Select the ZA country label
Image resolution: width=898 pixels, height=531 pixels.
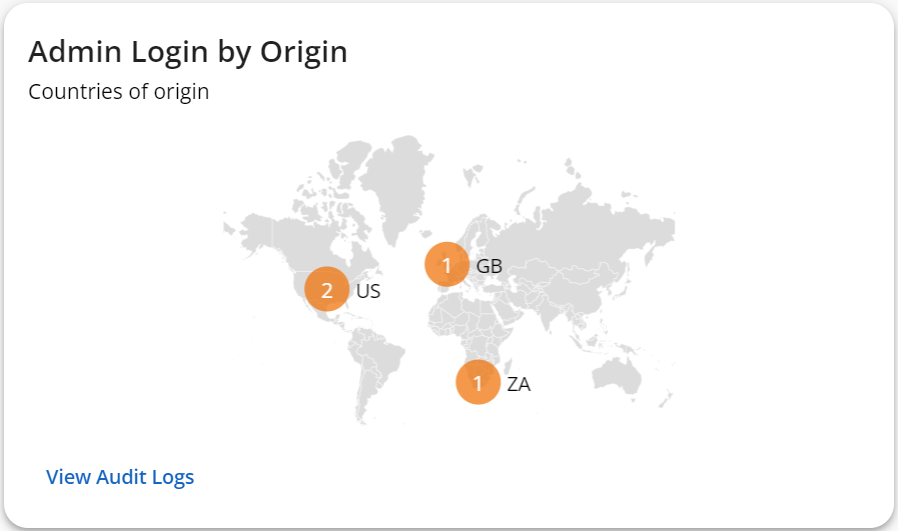tap(518, 383)
